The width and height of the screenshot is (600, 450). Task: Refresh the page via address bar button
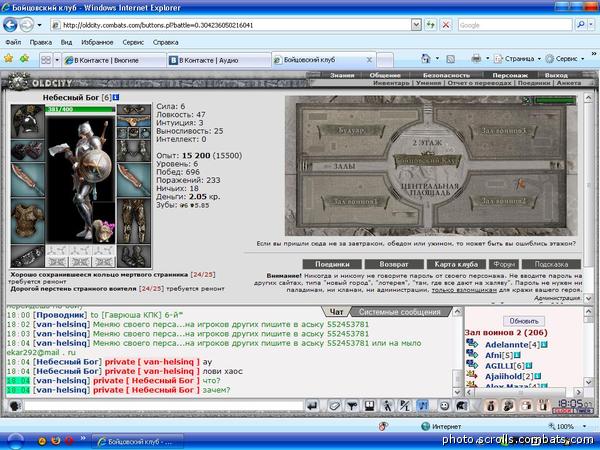431,25
